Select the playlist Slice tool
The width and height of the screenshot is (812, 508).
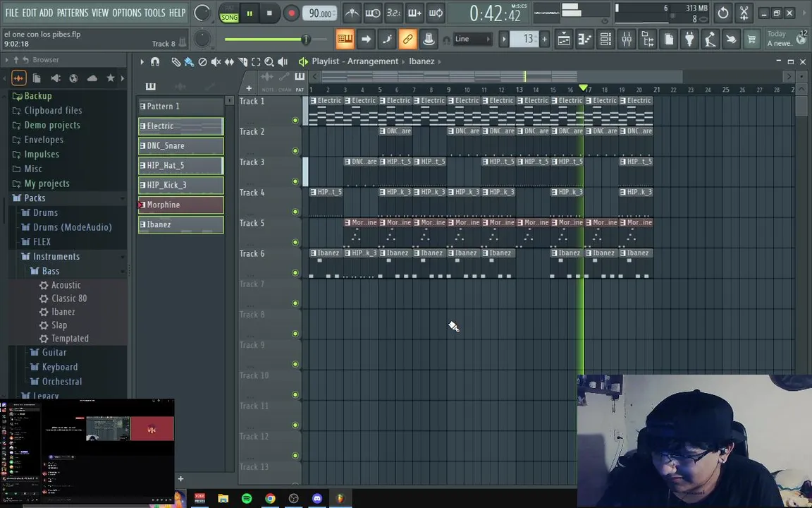click(x=242, y=62)
